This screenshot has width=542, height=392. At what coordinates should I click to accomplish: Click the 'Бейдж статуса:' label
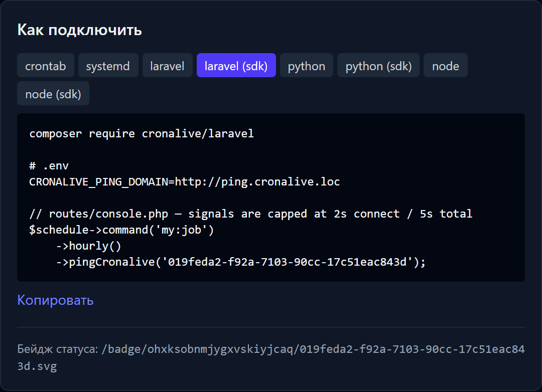58,349
